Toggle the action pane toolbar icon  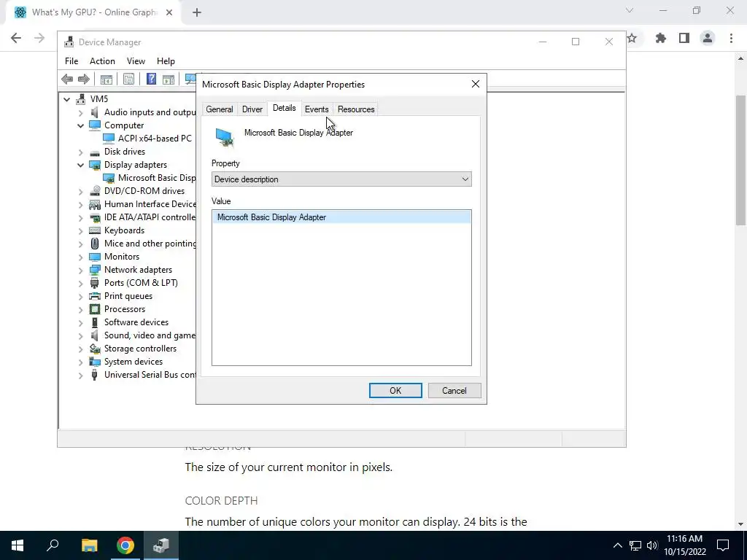169,79
